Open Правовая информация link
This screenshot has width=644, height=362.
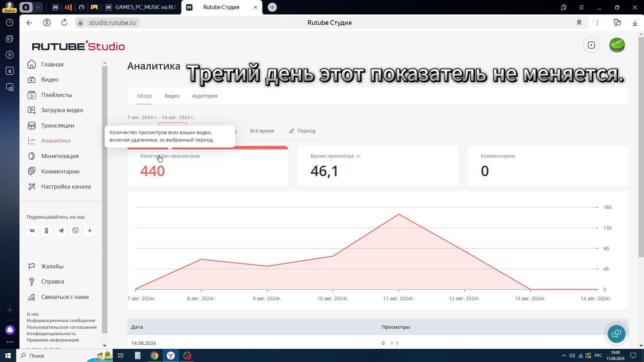53,340
